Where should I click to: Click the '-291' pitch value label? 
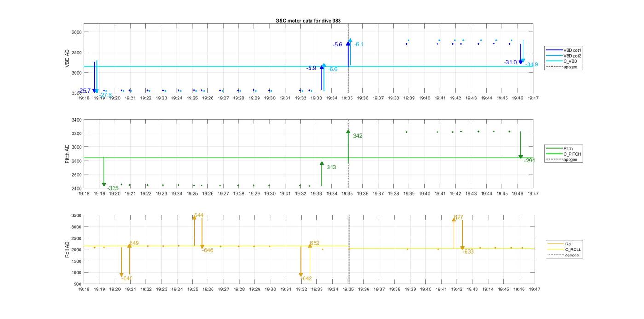(529, 161)
